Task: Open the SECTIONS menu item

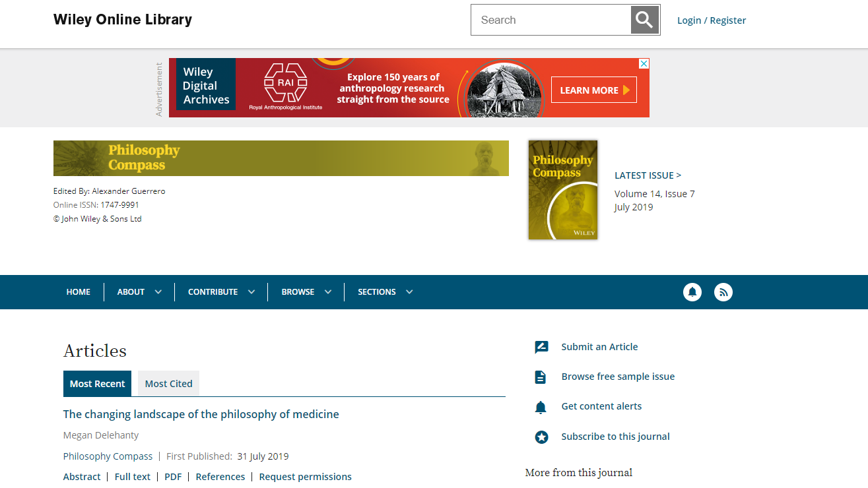Action: pyautogui.click(x=377, y=292)
